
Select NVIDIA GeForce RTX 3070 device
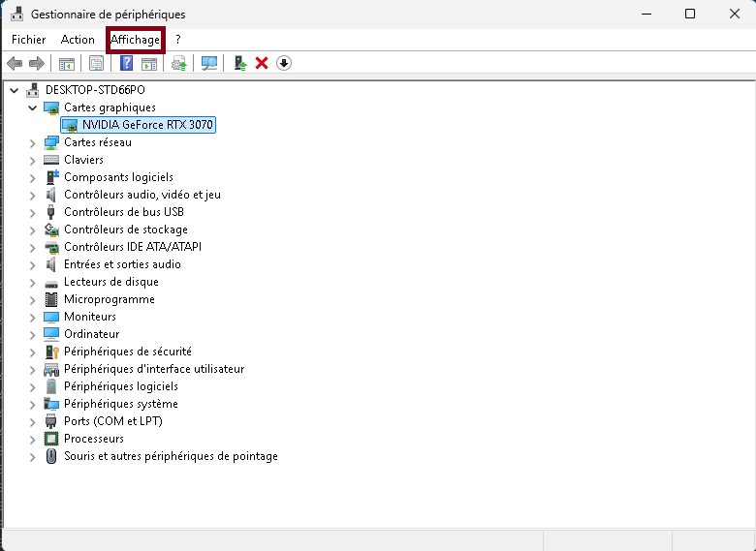tap(147, 125)
